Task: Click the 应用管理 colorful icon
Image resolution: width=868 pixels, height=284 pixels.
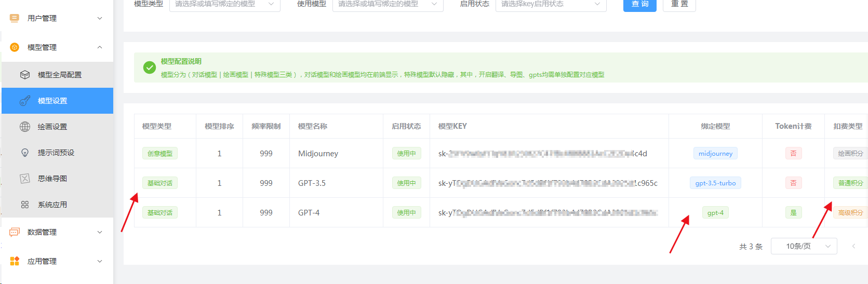Action: click(15, 261)
